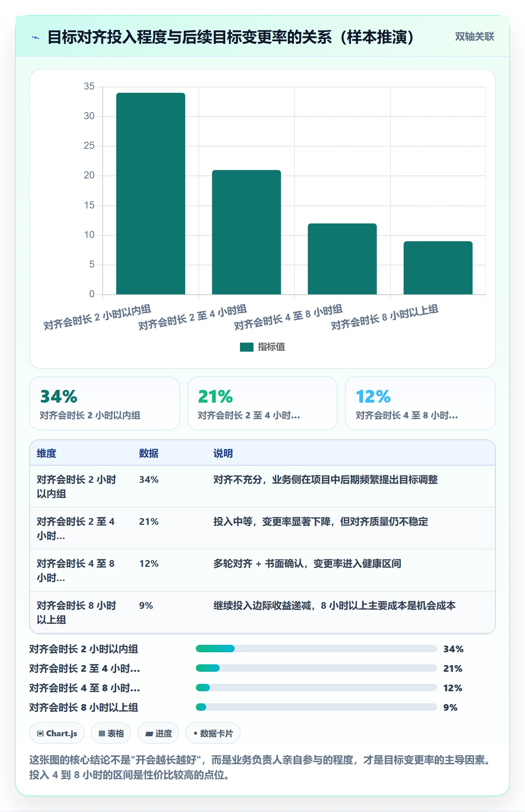Screen dimensions: 525x812
Task: Click the bar icon in 进度 chip
Action: (x=149, y=734)
